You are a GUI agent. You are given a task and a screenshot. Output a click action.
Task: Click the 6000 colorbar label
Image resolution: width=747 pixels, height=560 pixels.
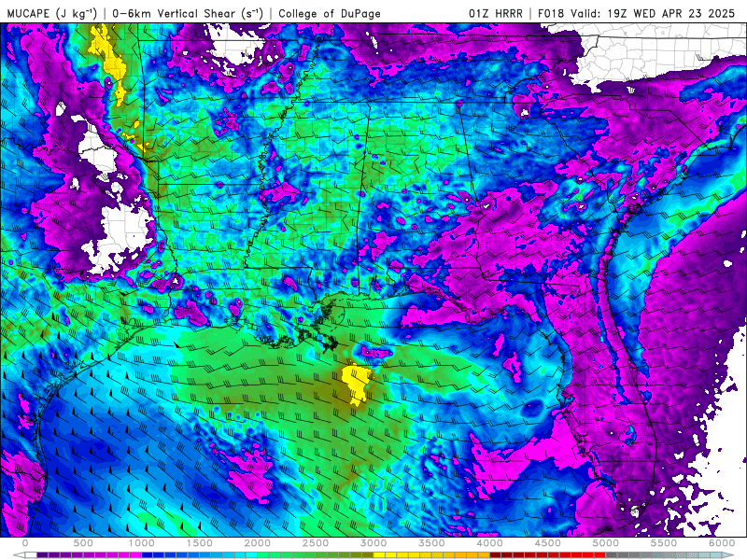722,543
